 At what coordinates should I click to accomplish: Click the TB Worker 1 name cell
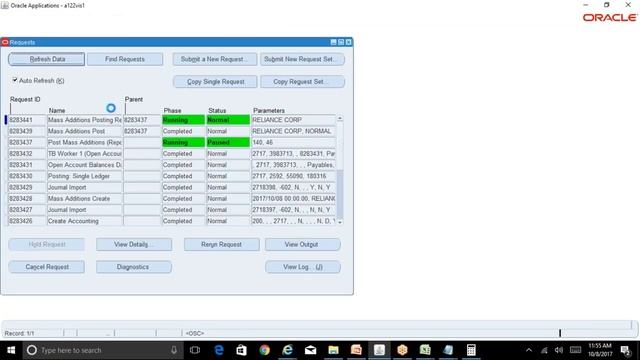coord(84,153)
